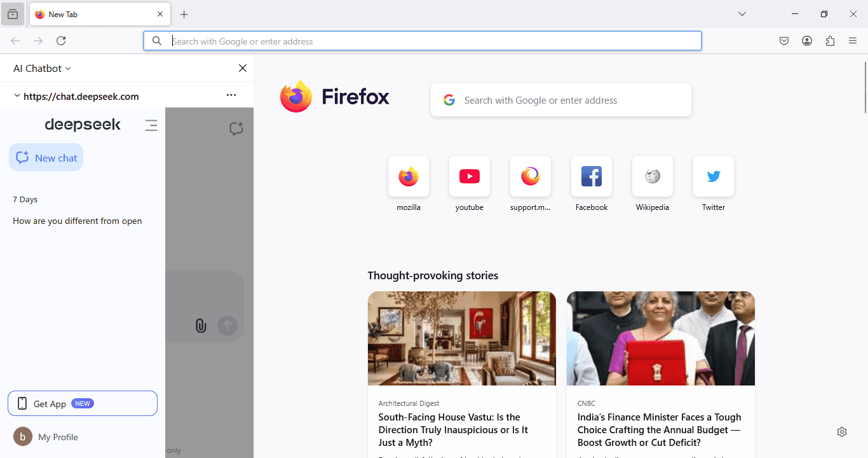Reload the current page
Screen dimensions: 868x458
(61, 41)
